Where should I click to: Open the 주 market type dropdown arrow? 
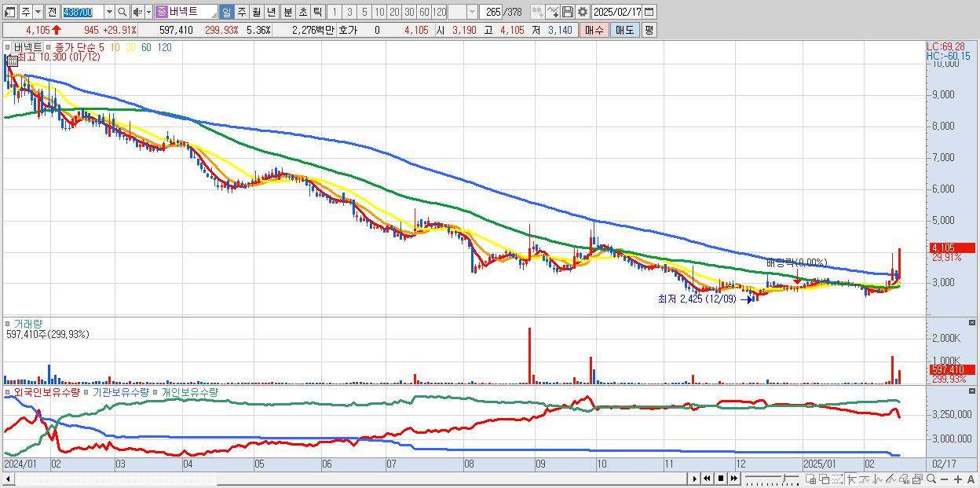(38, 12)
